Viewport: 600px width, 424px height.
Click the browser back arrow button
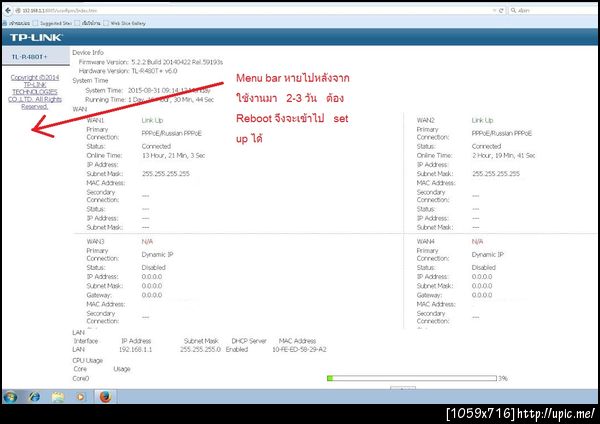click(x=8, y=10)
